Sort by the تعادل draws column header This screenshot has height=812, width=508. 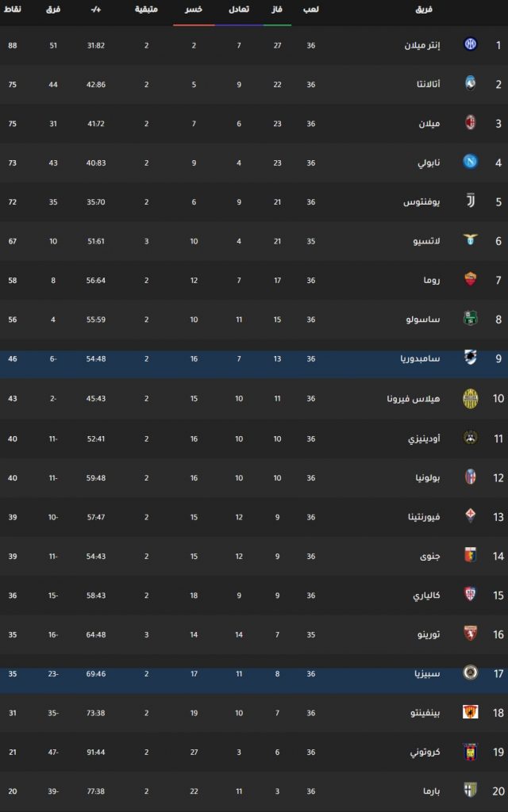tap(239, 10)
